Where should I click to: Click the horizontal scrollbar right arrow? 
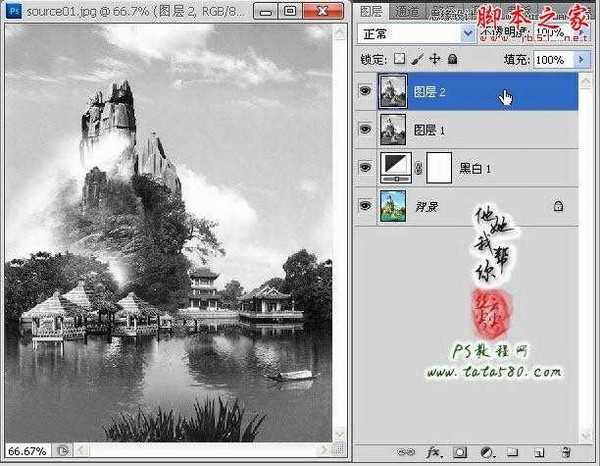pos(324,450)
